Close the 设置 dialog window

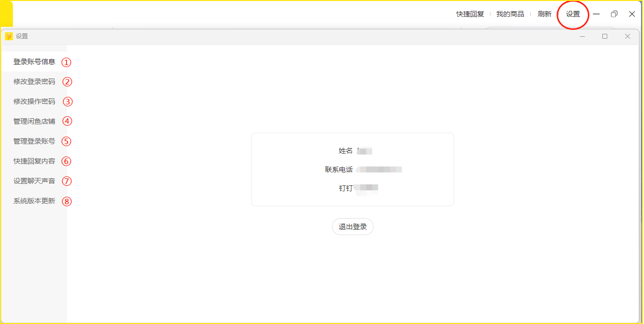click(628, 36)
